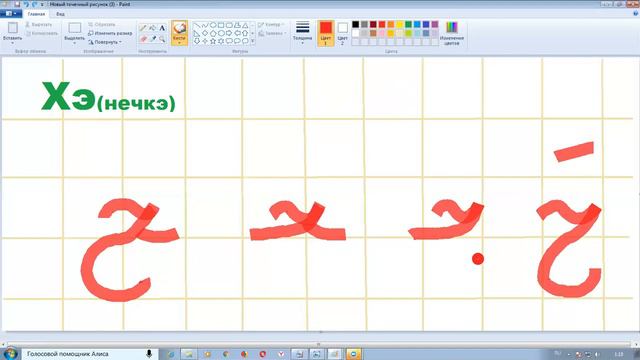Click the Копировать copy button
The width and height of the screenshot is (640, 360).
(x=41, y=33)
